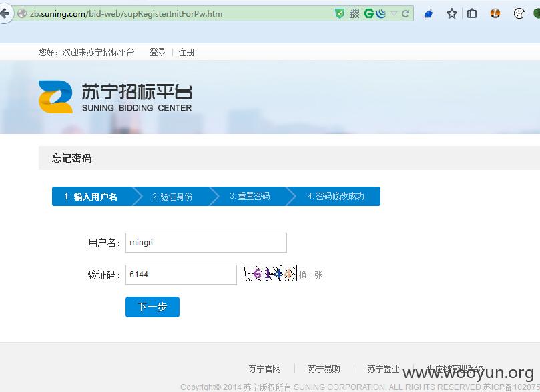This screenshot has height=392, width=540.
Task: Bookmark this page with the star icon
Action: coord(451,14)
